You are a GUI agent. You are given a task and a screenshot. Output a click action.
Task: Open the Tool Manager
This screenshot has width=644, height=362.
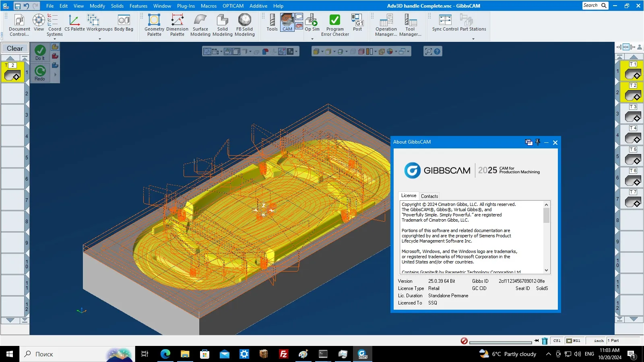410,25
